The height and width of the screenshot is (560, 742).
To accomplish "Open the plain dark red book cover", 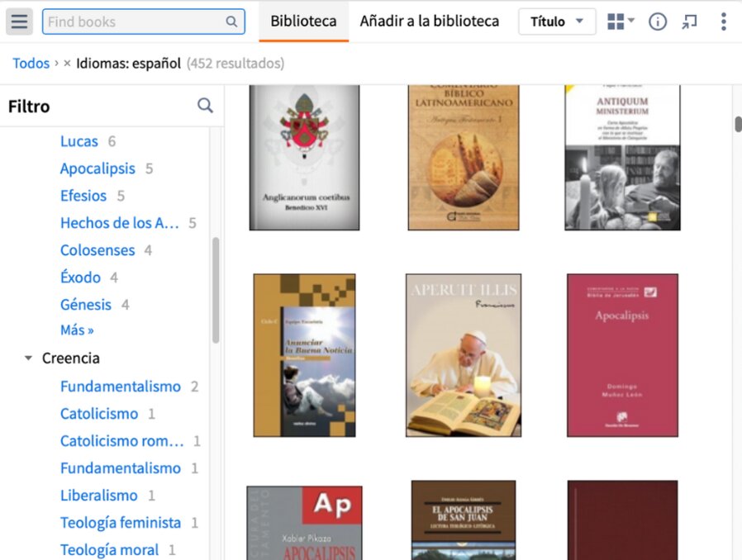I will pyautogui.click(x=622, y=520).
